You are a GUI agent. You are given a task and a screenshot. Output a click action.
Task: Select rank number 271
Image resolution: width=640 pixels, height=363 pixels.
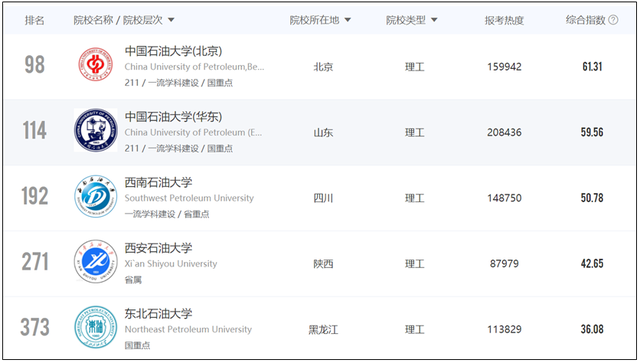click(35, 261)
